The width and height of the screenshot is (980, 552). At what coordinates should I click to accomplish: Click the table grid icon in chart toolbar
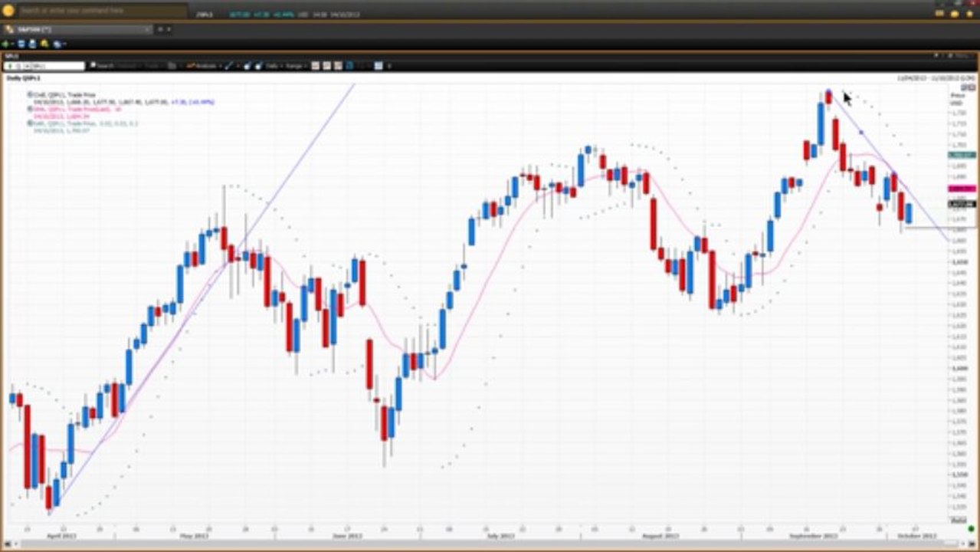pos(379,66)
